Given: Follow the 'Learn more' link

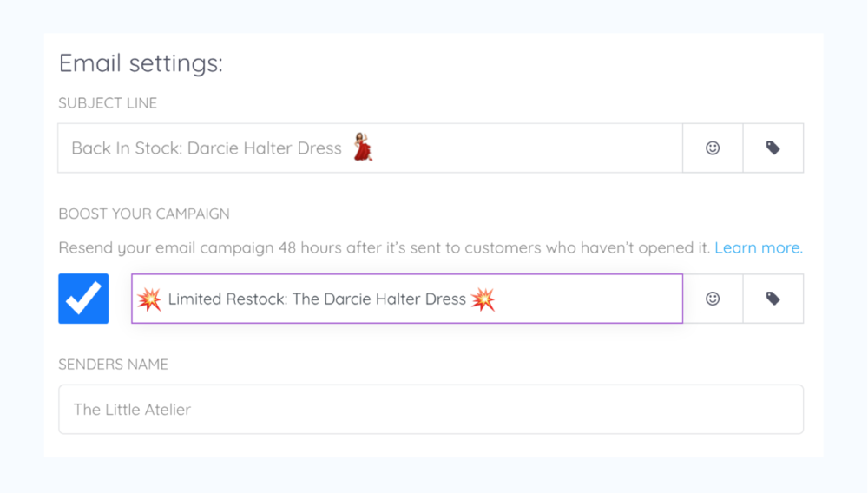Looking at the screenshot, I should [x=758, y=248].
